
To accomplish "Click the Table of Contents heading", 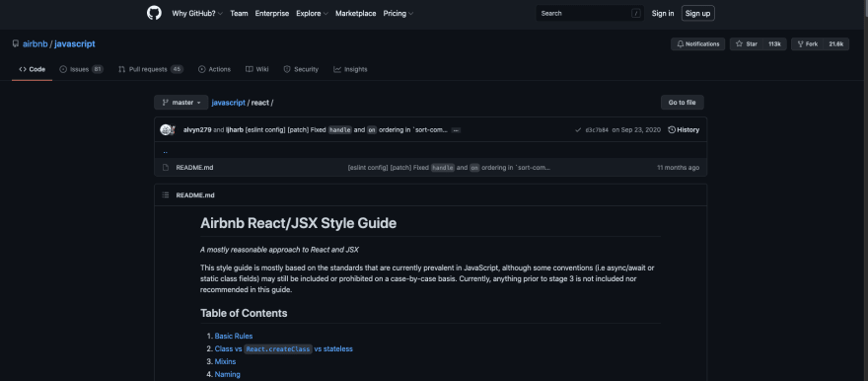I will point(244,313).
